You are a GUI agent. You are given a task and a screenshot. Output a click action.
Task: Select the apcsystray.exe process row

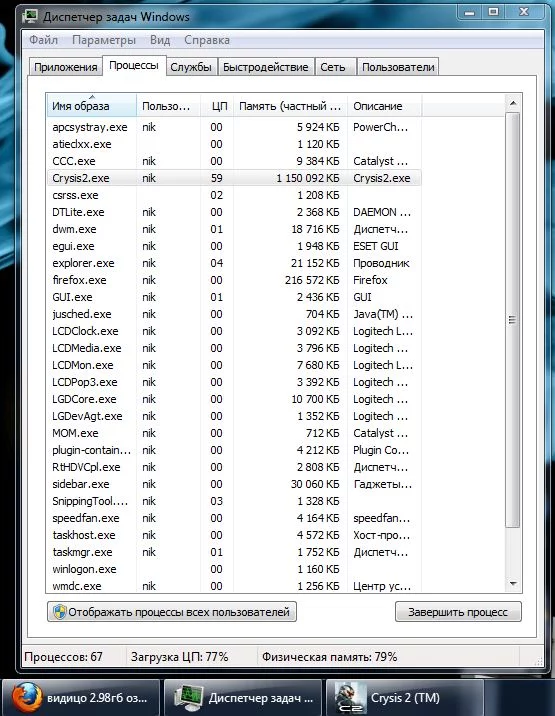click(x=234, y=127)
